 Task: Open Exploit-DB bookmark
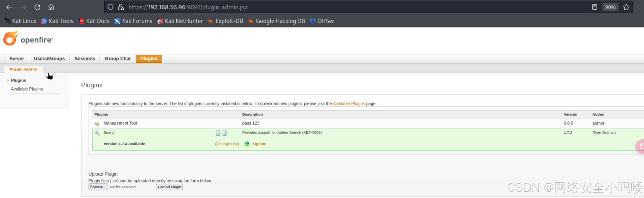(x=225, y=21)
